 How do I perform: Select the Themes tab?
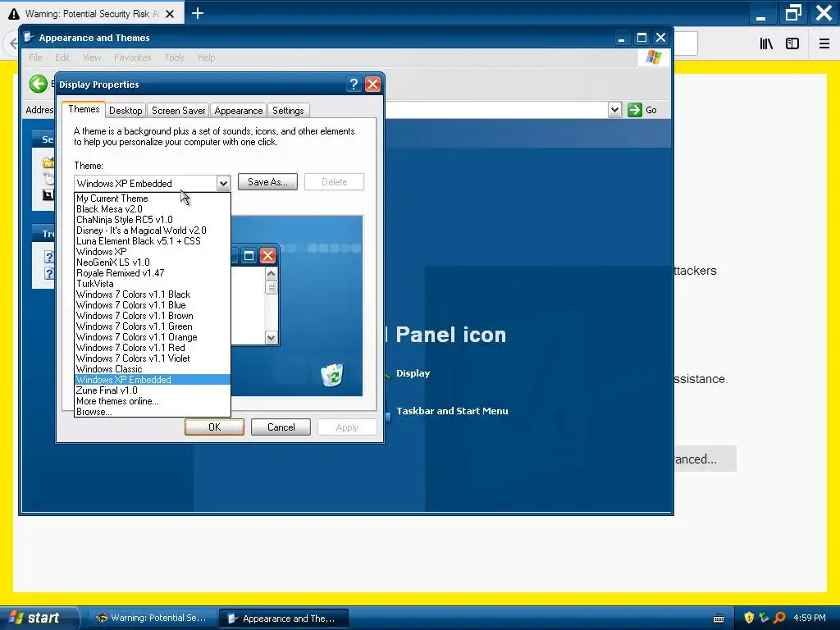84,109
